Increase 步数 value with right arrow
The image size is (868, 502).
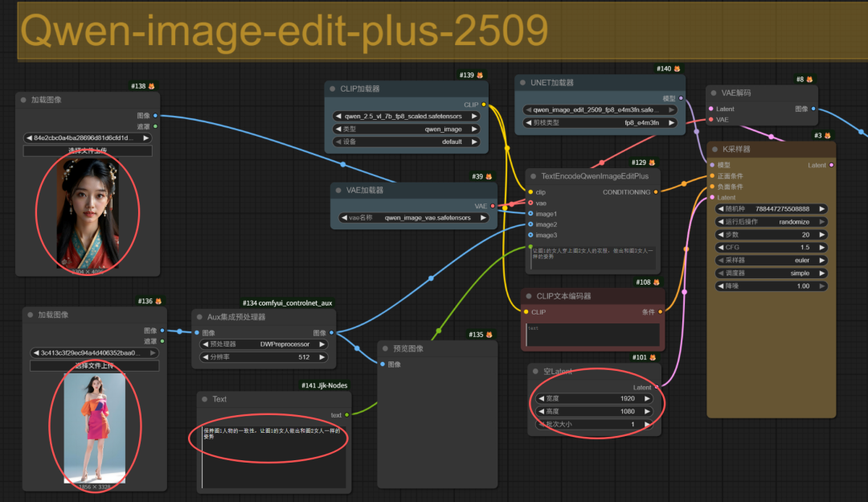(822, 235)
